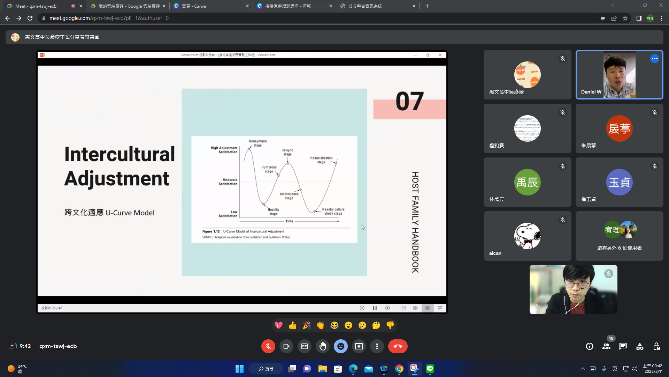The image size is (669, 377).
Task: Open the three-dot more options menu
Action: point(377,346)
